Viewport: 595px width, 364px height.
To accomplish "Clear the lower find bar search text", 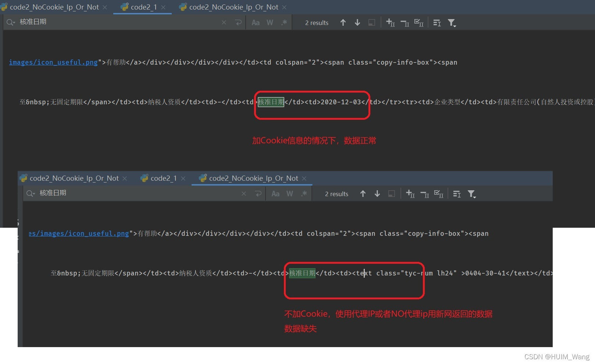I will point(244,194).
